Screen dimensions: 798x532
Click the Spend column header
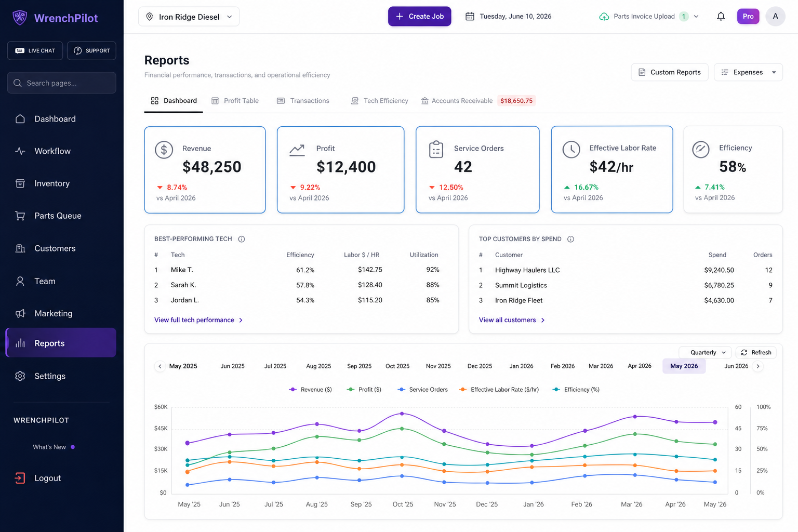[x=717, y=255]
